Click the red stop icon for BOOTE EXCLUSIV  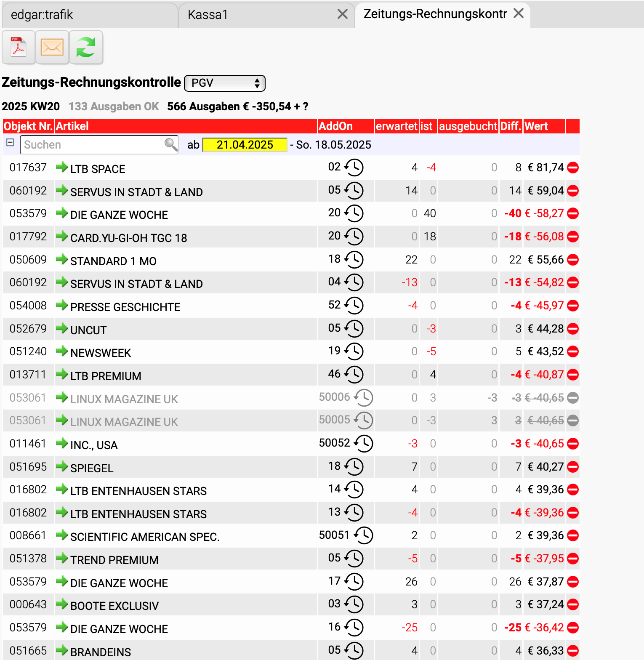573,604
